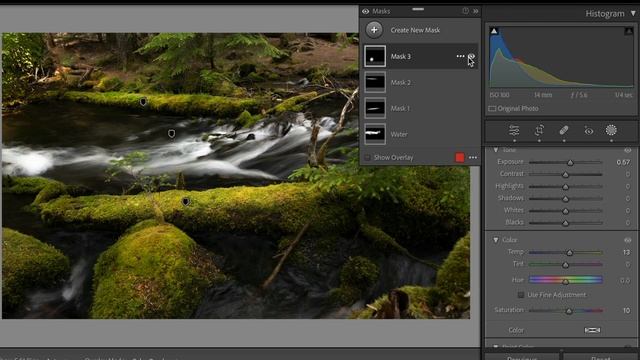Adjust the Exposure slider handle
Image resolution: width=640 pixels, height=360 pixels.
(570, 163)
